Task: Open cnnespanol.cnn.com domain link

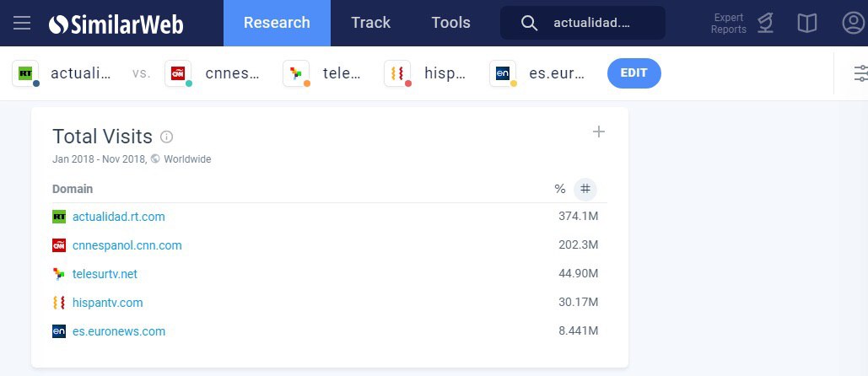Action: click(x=127, y=245)
